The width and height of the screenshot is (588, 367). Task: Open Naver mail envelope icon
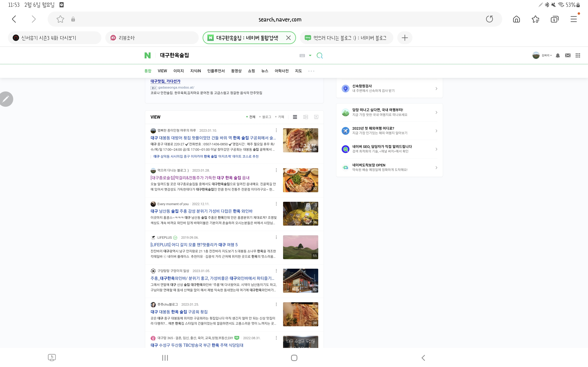tap(568, 56)
